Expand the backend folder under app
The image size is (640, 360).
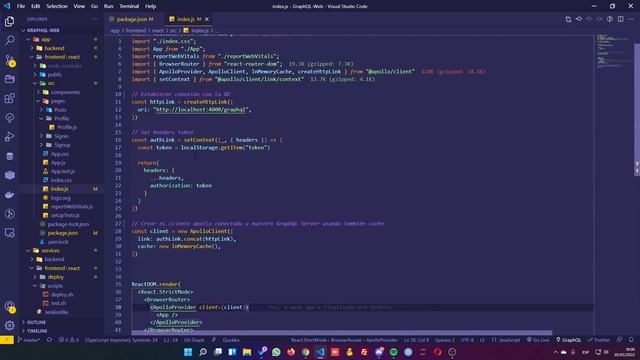[54, 48]
